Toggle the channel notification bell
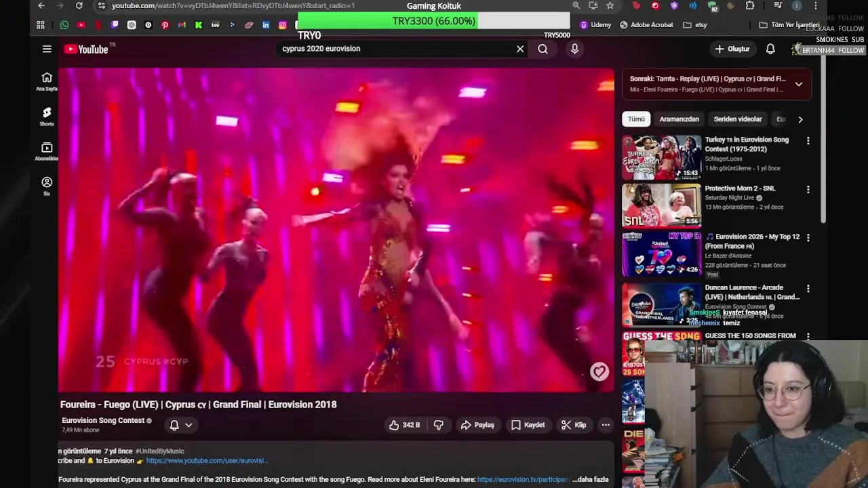The image size is (868, 488). 174,425
